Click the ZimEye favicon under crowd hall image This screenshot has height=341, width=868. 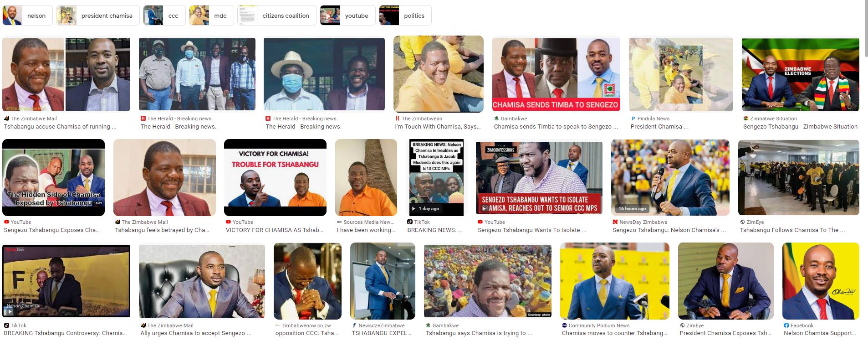(743, 222)
